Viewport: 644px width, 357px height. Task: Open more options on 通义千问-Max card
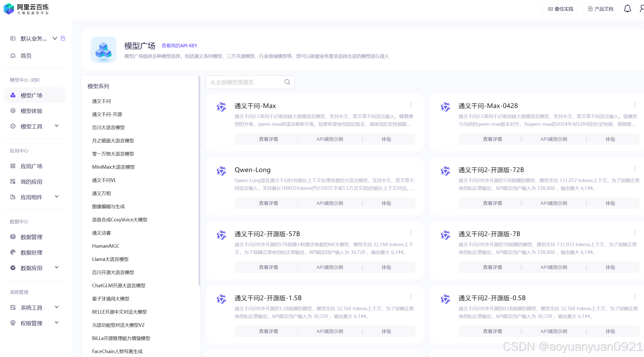coord(411,105)
